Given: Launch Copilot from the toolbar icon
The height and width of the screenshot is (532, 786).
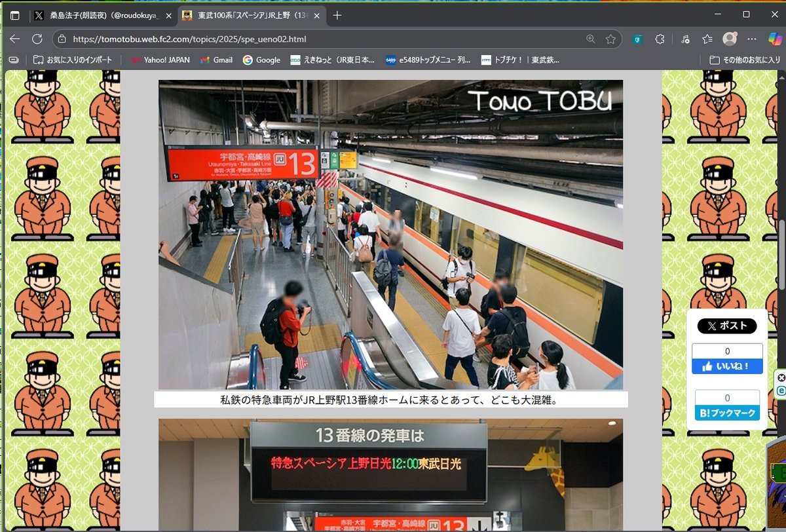Looking at the screenshot, I should 774,39.
